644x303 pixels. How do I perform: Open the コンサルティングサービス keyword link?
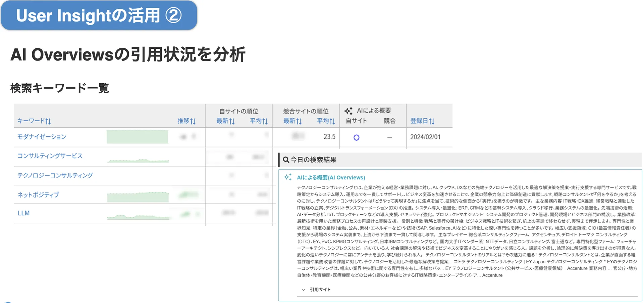pos(50,156)
